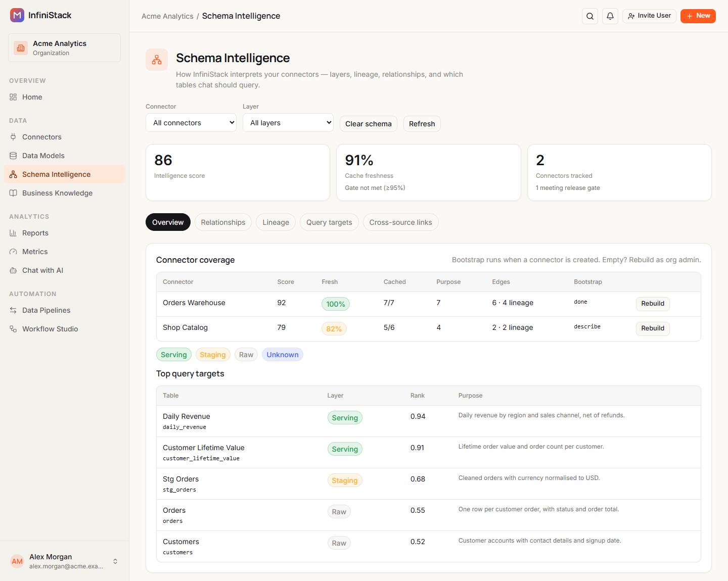The image size is (728, 581).
Task: Click the Business Knowledge book icon
Action: [13, 193]
